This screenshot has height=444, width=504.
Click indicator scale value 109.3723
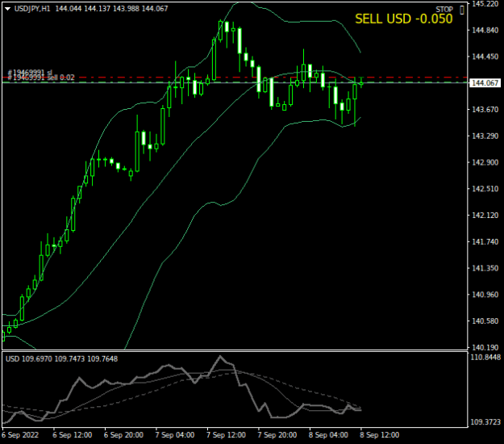pyautogui.click(x=485, y=421)
